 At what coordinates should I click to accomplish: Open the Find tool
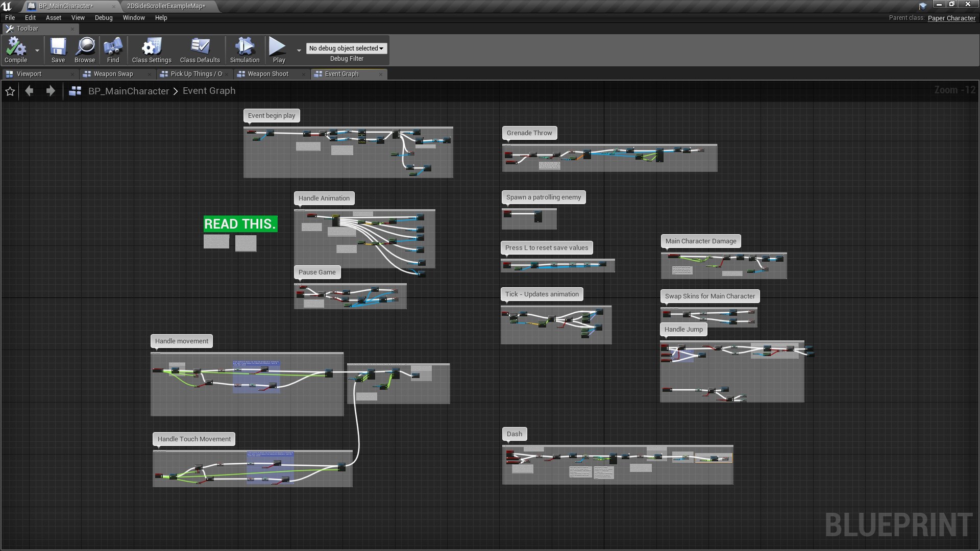(x=113, y=49)
